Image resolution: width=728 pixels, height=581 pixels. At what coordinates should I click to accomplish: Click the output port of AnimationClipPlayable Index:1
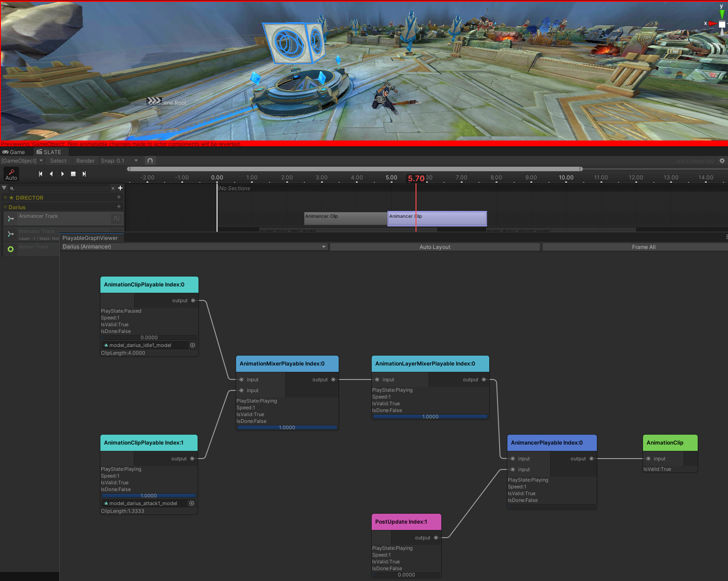point(192,459)
